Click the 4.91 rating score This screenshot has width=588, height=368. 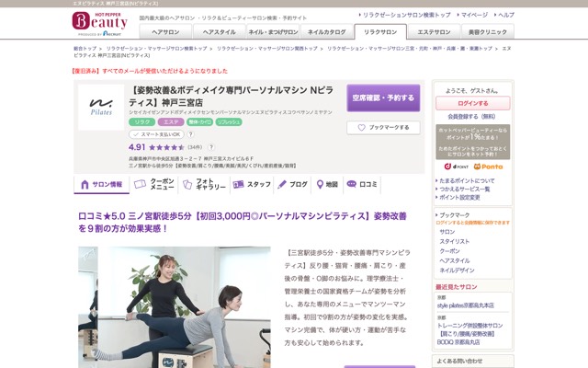137,147
